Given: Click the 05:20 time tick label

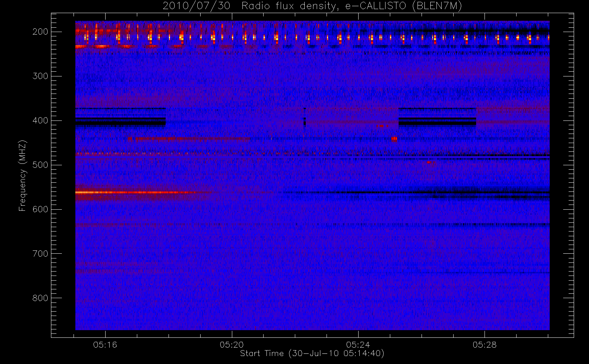Looking at the screenshot, I should pos(232,345).
